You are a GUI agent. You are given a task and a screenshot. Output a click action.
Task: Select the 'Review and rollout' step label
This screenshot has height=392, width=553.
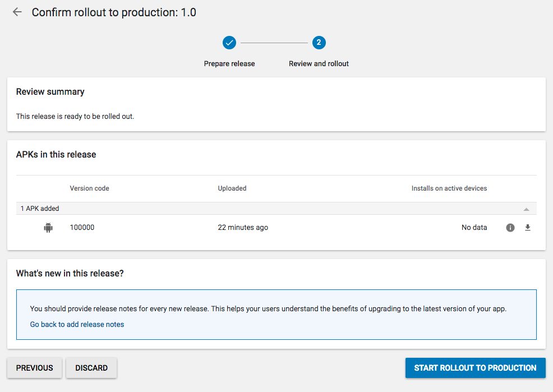click(x=319, y=64)
